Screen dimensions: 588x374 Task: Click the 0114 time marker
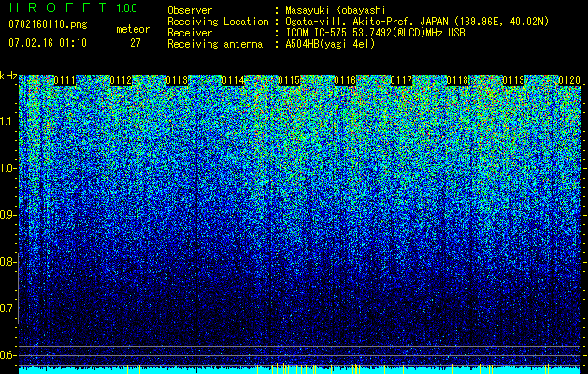click(233, 80)
